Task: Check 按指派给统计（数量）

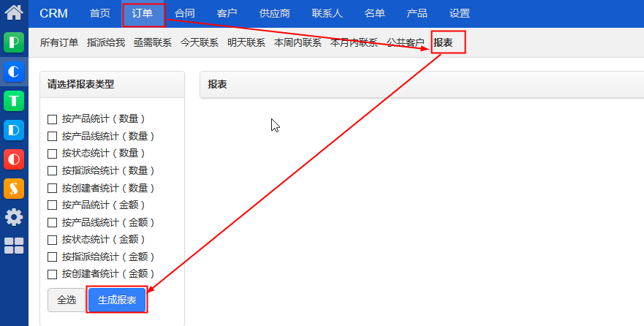Action: pos(52,171)
